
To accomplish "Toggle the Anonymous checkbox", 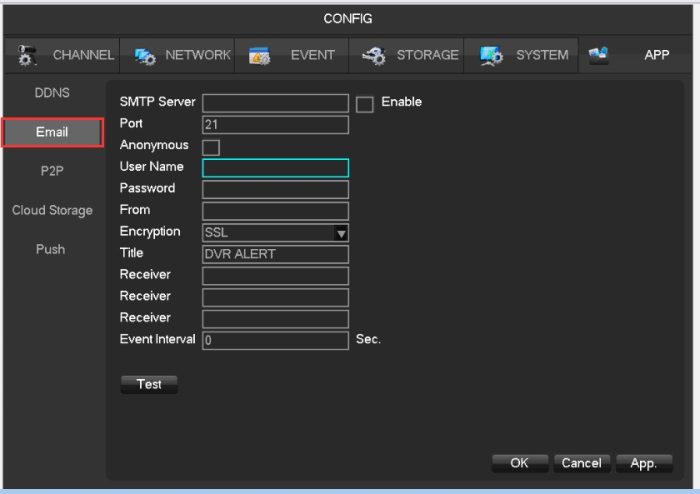I will point(211,147).
